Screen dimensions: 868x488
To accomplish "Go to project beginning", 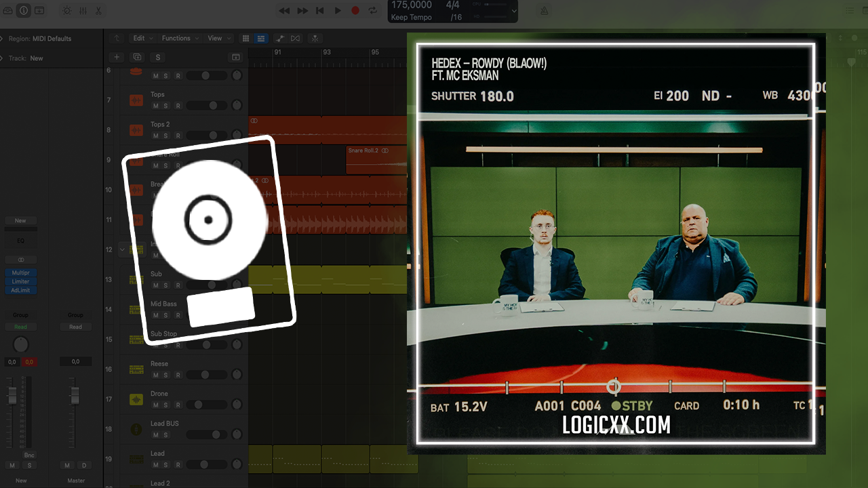I will [320, 10].
